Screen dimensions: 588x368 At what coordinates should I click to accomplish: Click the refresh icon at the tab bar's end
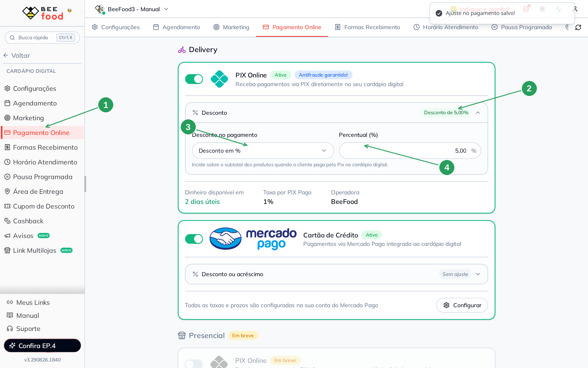[x=578, y=27]
